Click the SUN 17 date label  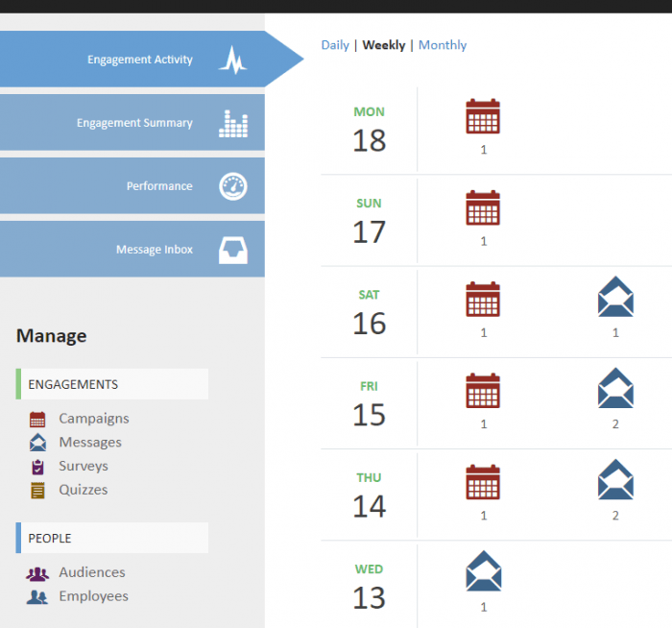[x=369, y=221]
